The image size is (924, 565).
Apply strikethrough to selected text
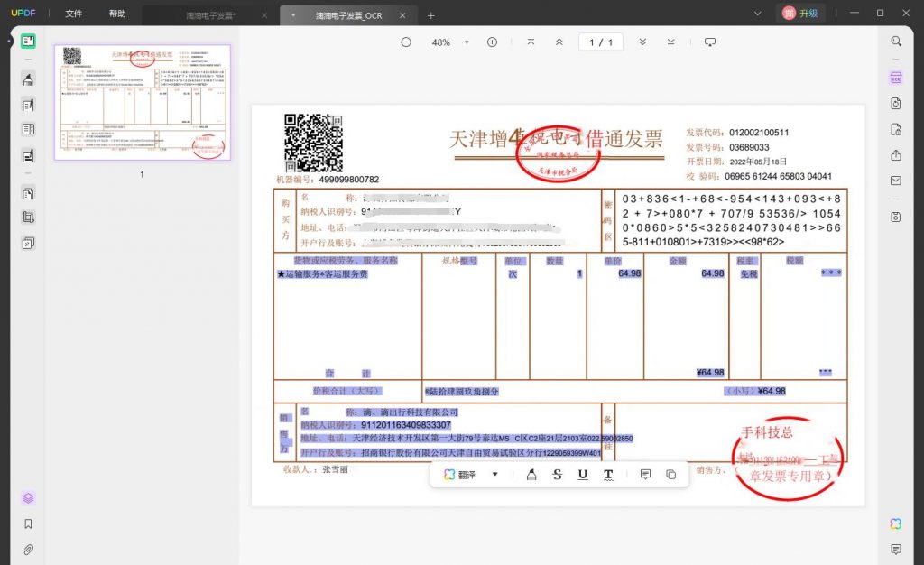pyautogui.click(x=558, y=474)
